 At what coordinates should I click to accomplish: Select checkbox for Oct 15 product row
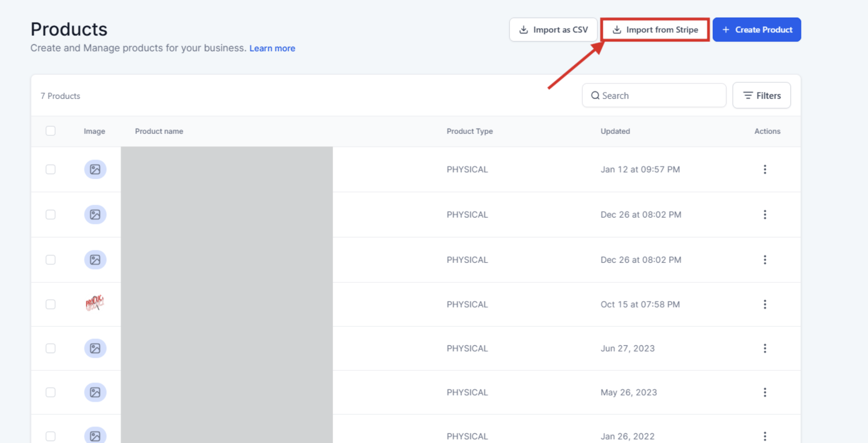(50, 304)
